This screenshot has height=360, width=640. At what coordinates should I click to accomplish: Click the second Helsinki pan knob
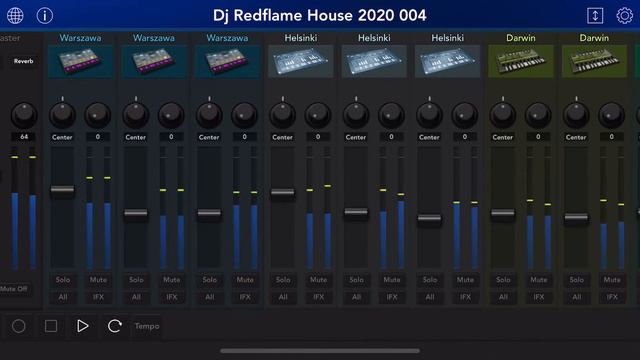tap(356, 116)
